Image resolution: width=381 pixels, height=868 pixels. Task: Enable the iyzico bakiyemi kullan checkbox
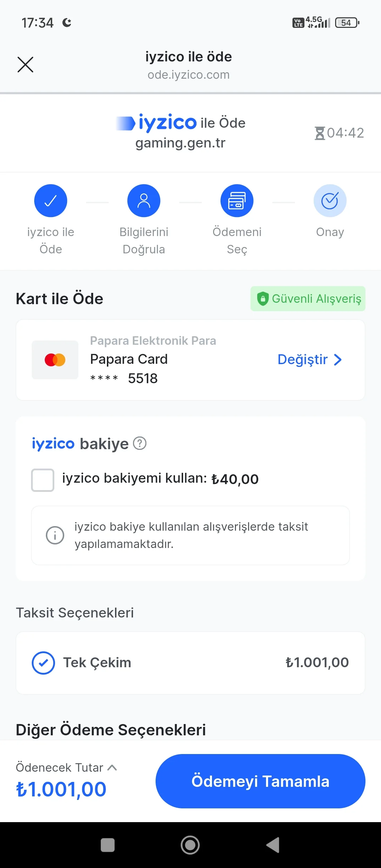(43, 480)
